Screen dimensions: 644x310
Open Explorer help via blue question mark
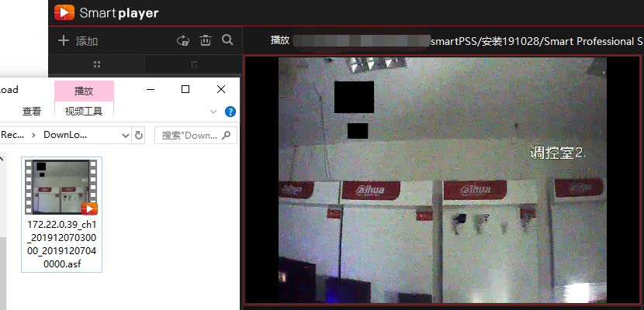230,112
